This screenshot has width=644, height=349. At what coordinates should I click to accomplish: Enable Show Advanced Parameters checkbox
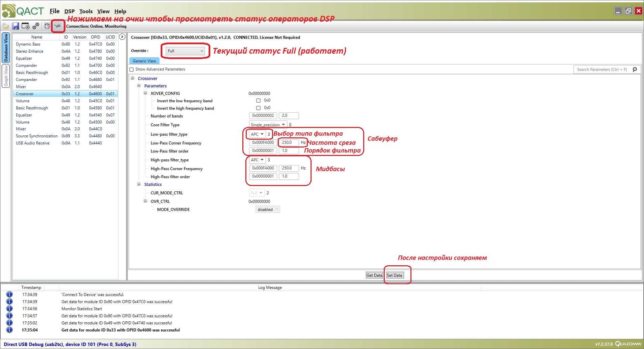(132, 70)
